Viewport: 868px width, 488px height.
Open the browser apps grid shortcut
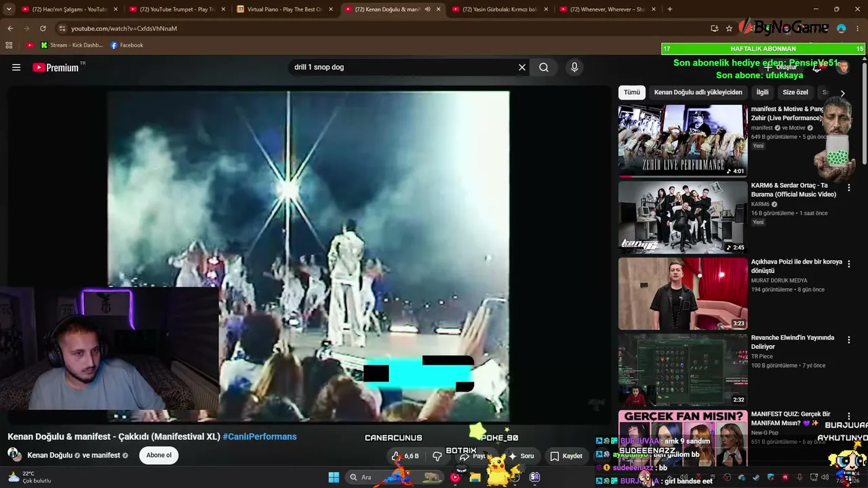tap(9, 45)
